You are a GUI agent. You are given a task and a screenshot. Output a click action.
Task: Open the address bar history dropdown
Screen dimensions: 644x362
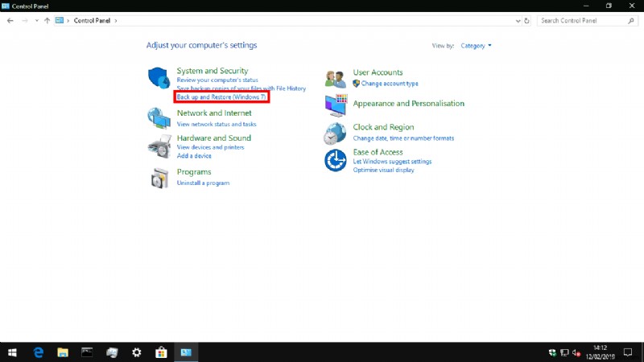pos(518,21)
